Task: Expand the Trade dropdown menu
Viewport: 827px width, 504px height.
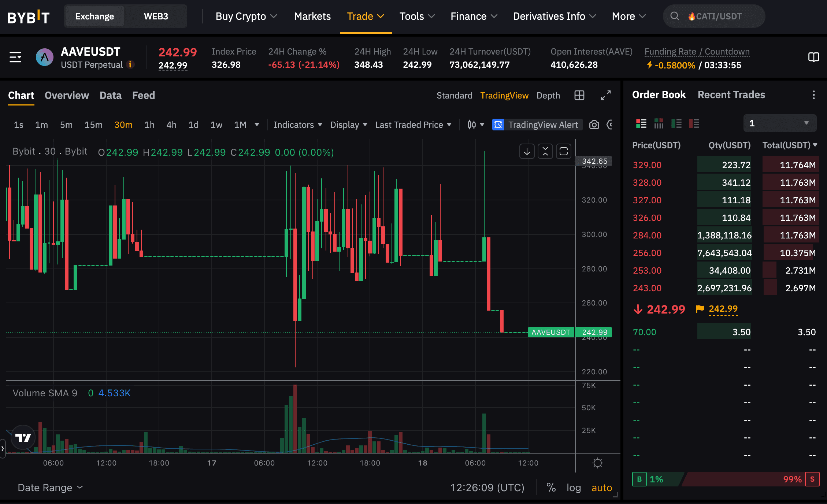Action: [x=366, y=16]
